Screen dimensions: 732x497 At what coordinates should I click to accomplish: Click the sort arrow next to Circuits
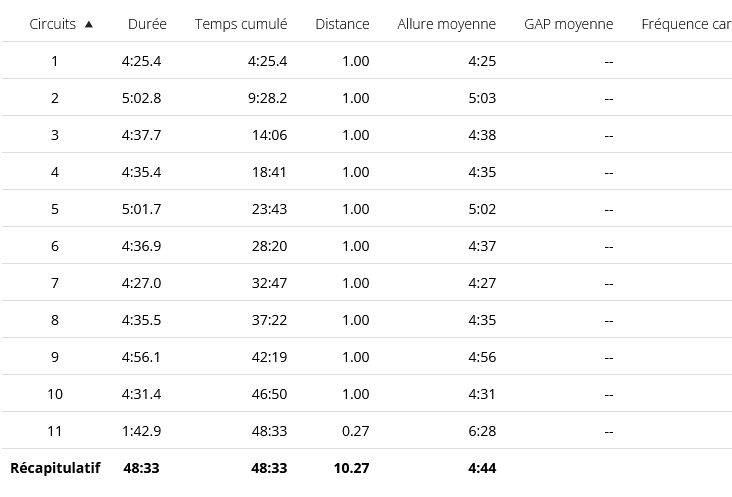pyautogui.click(x=89, y=25)
